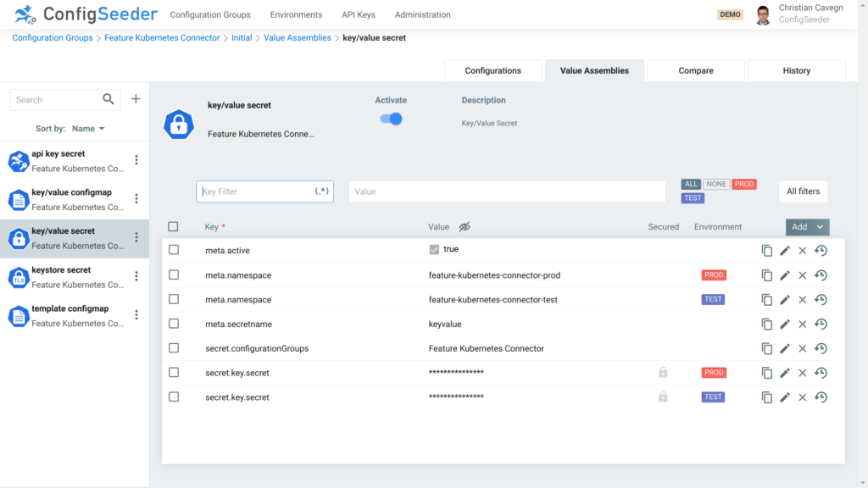Click the All filters button

point(803,191)
